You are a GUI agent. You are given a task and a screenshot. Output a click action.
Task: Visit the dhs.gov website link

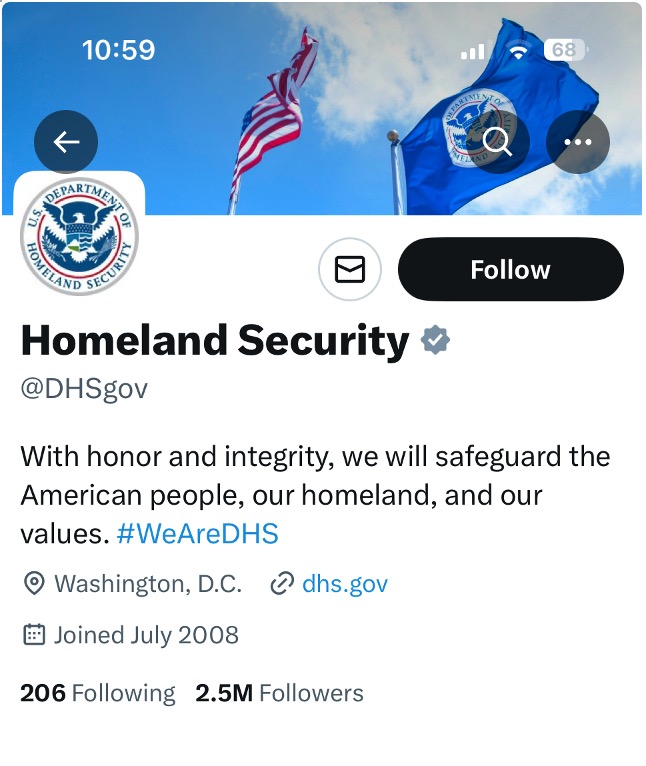click(x=344, y=584)
